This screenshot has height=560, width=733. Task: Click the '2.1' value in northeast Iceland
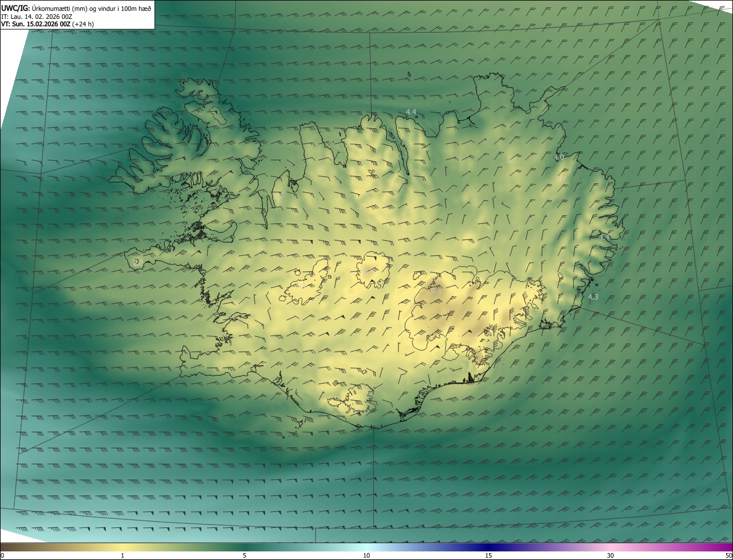pyautogui.click(x=512, y=160)
